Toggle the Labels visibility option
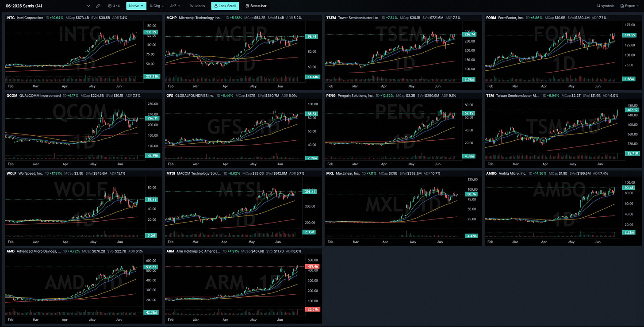Viewport: 644px width, 327px height. (197, 6)
